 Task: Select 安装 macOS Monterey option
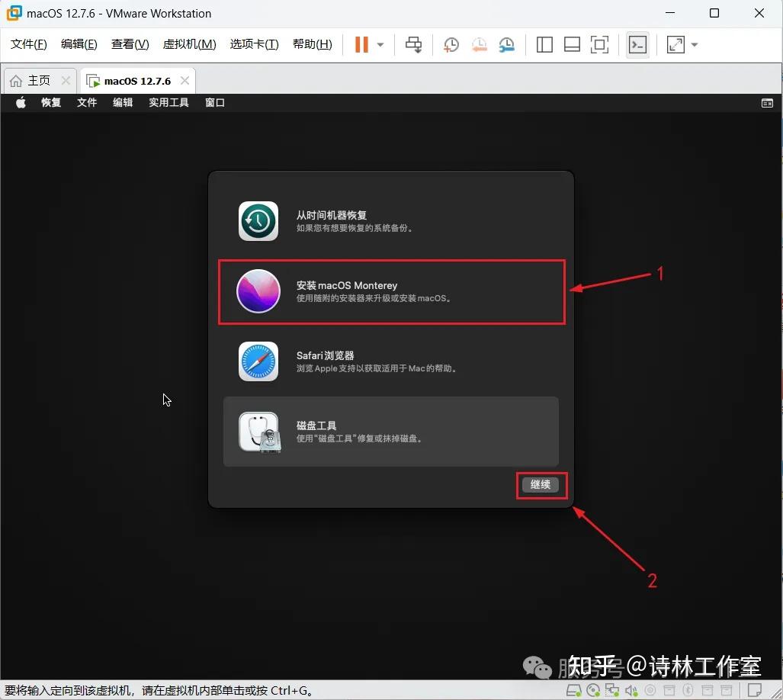click(391, 291)
